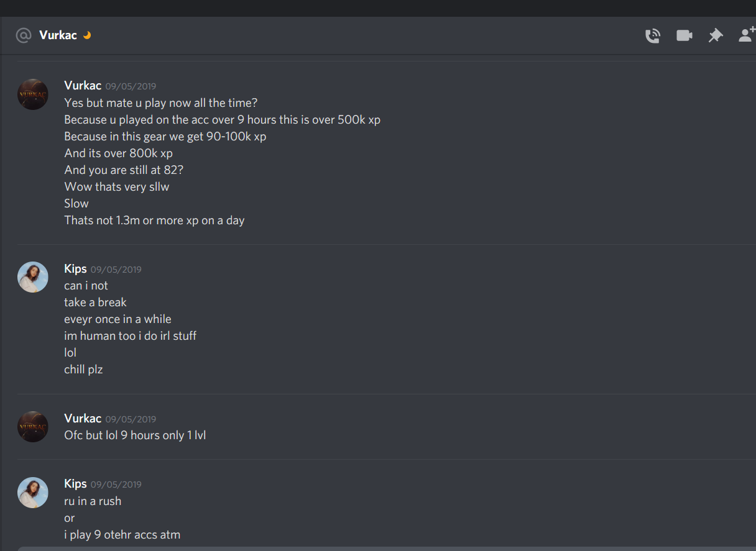Open the Vurkac username on the first message

(x=83, y=86)
